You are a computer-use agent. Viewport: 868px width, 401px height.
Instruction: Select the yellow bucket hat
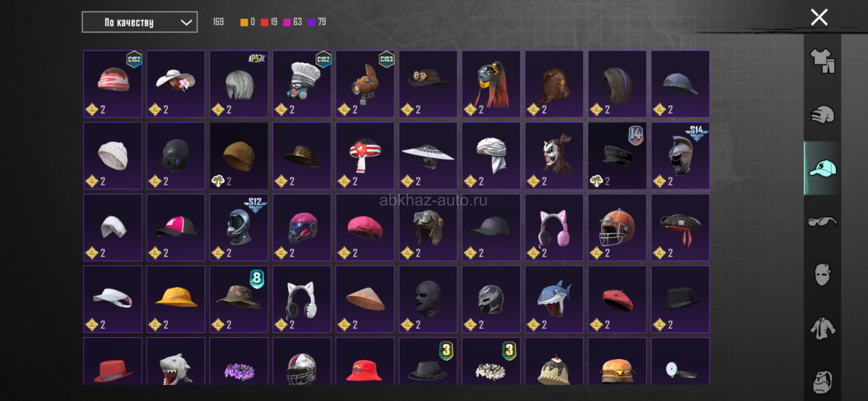tap(176, 299)
